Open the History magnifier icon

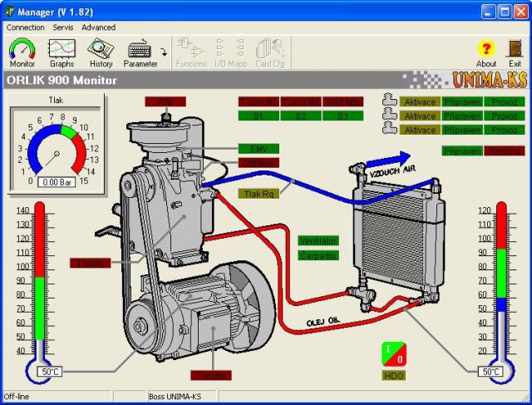pos(101,52)
